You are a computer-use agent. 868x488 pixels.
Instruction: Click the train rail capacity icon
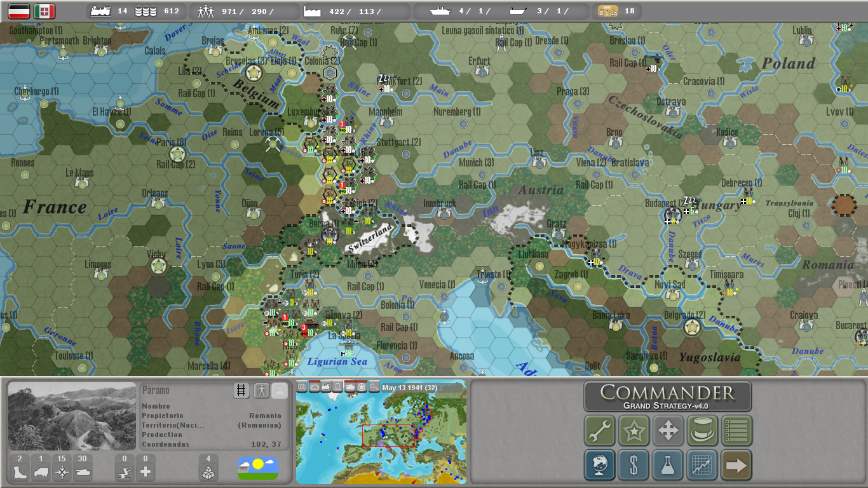point(100,11)
